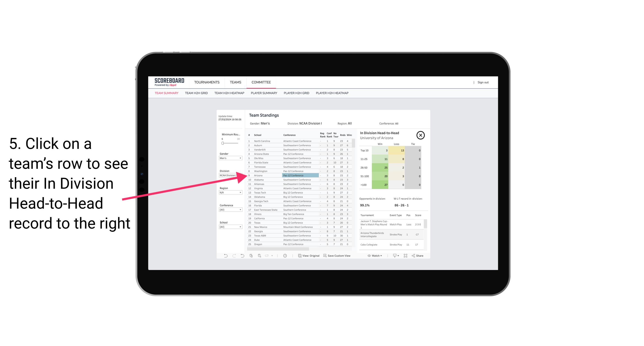
Task: Click the Save Custom View icon
Action: (x=325, y=256)
